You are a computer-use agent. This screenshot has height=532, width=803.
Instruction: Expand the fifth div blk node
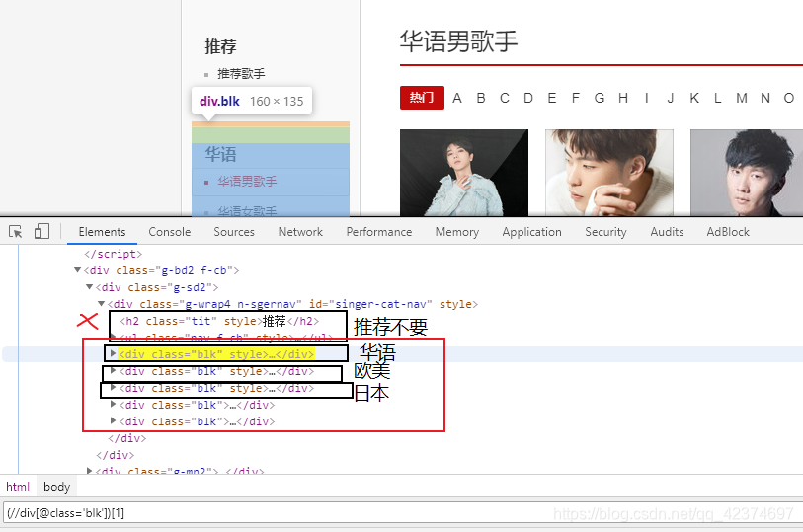(x=114, y=421)
